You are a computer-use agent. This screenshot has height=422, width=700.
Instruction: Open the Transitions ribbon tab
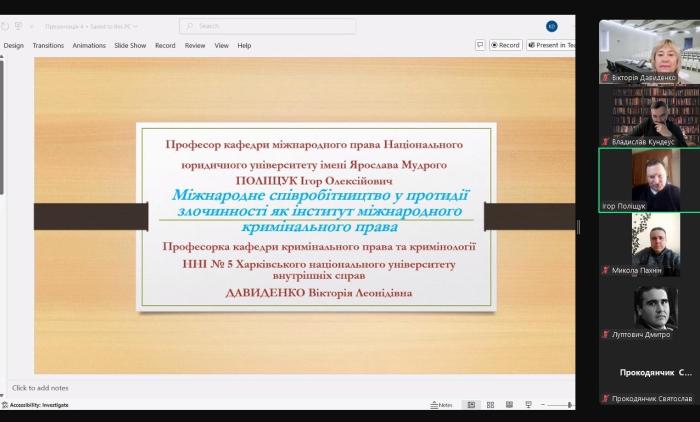coord(48,45)
